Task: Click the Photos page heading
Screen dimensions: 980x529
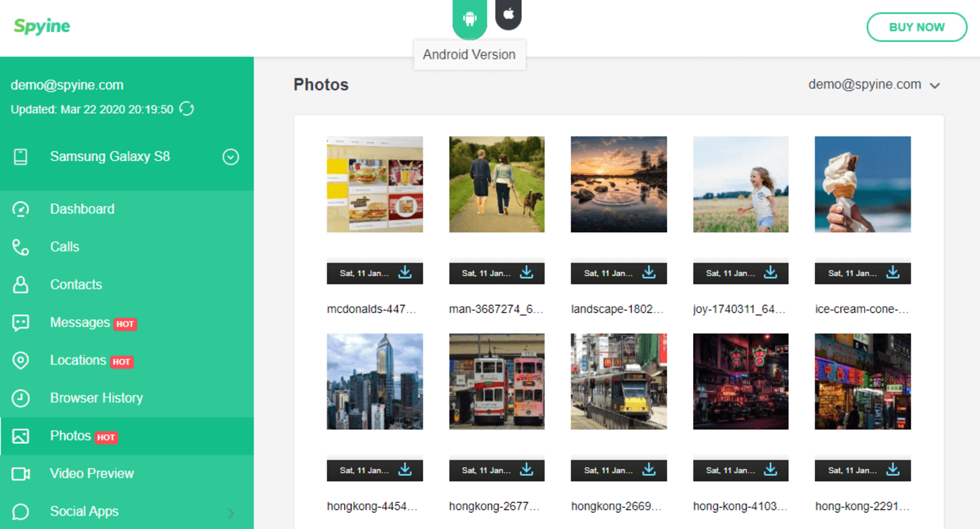Action: [321, 84]
